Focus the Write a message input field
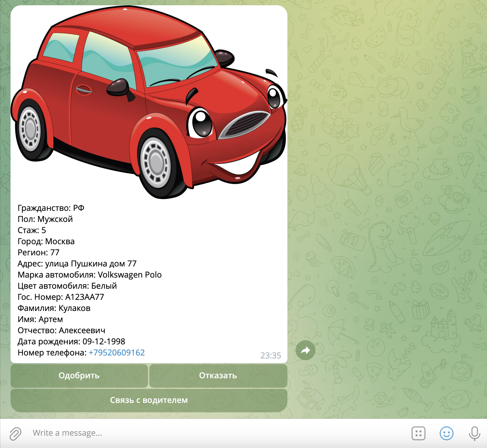 click(x=205, y=433)
